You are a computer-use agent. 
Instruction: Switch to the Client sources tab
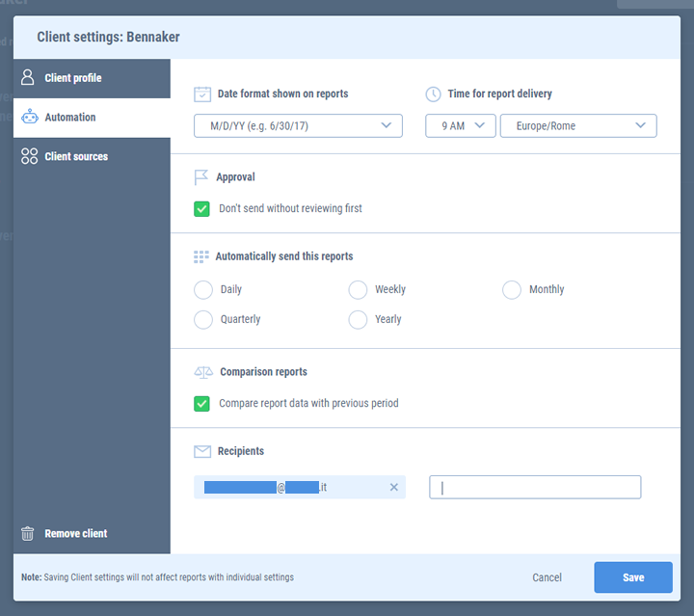pos(92,157)
